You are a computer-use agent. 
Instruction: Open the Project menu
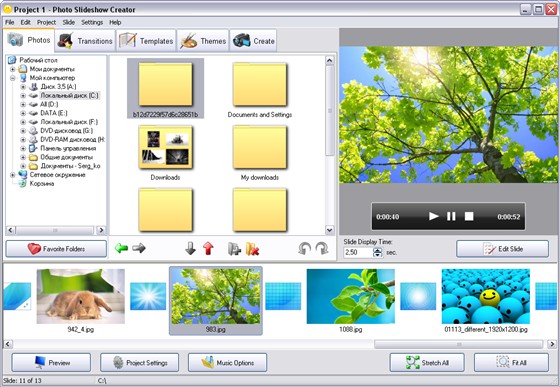[46, 22]
